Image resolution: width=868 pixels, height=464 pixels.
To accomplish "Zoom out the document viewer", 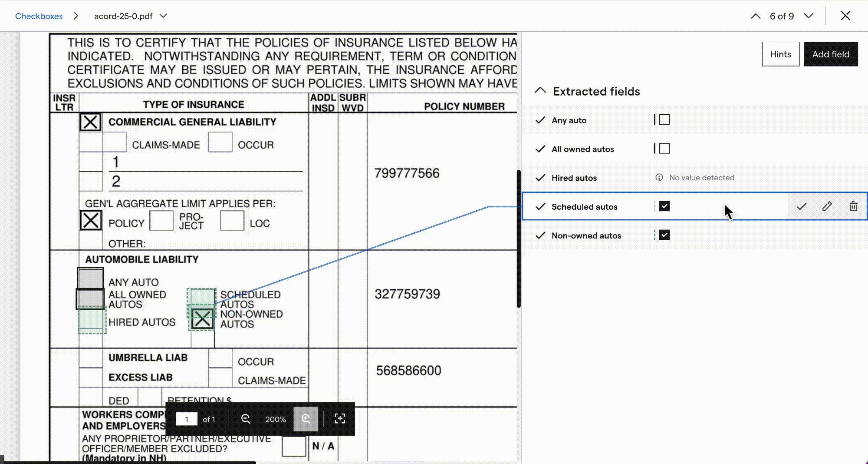I will pos(246,419).
